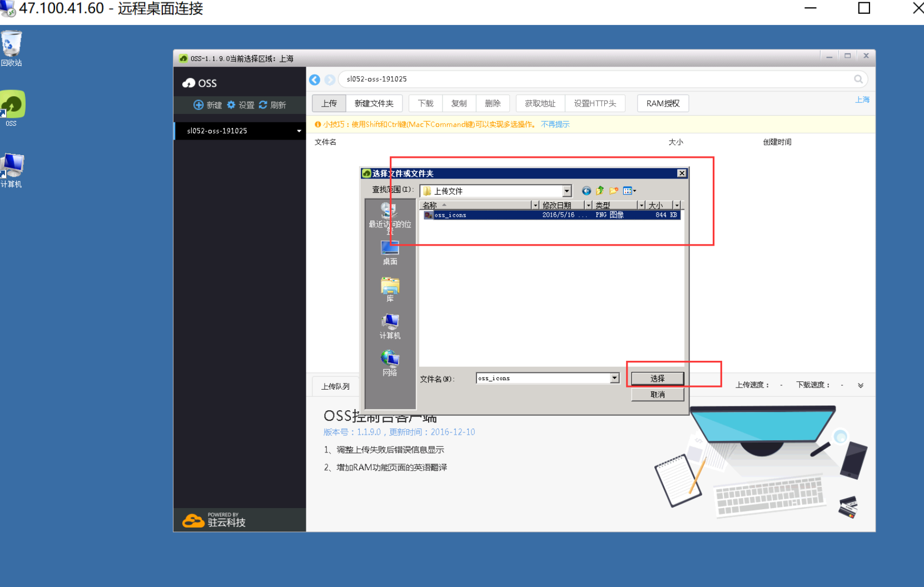Open the file name combo box dropdown
924x587 pixels.
click(614, 379)
